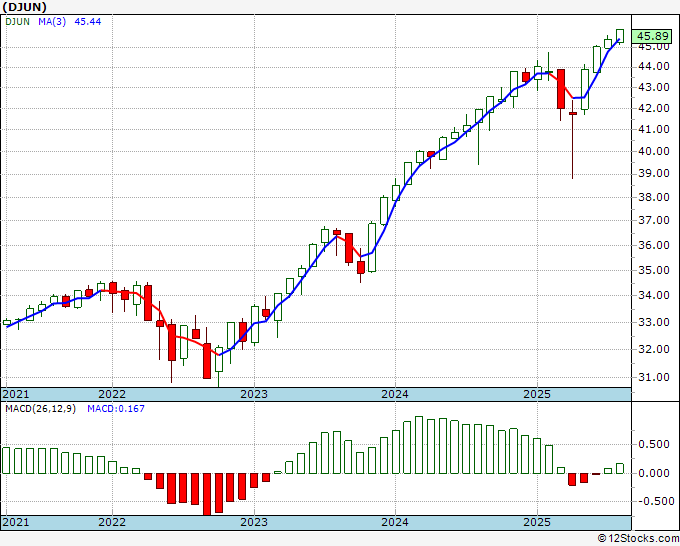Click the 39.00 price axis label
Viewport: 680px width, 546px height.
coord(654,173)
